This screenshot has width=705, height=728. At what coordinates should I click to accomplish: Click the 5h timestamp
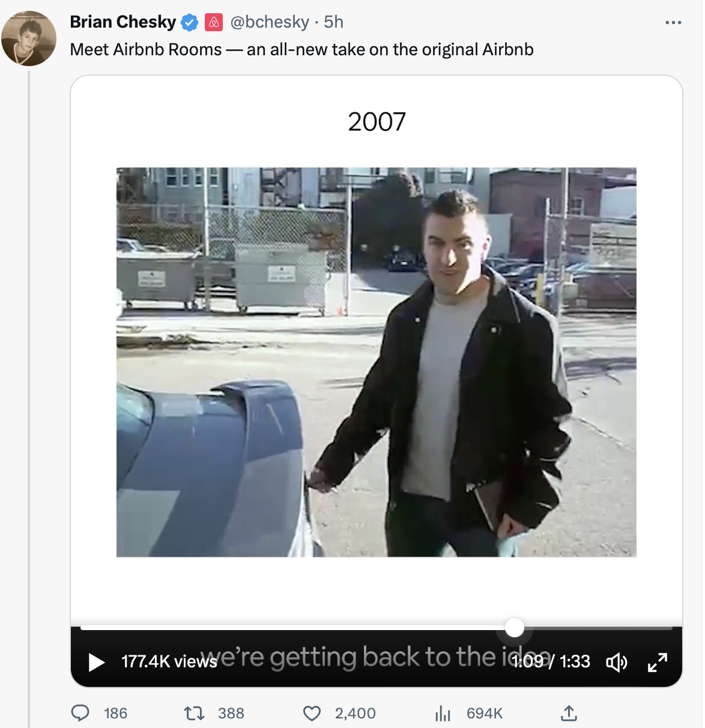click(x=334, y=22)
